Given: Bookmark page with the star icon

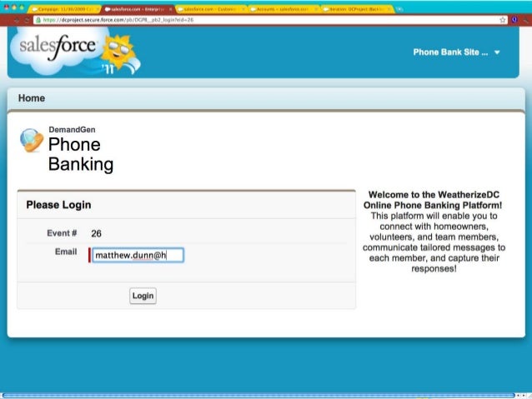Looking at the screenshot, I should pos(503,20).
